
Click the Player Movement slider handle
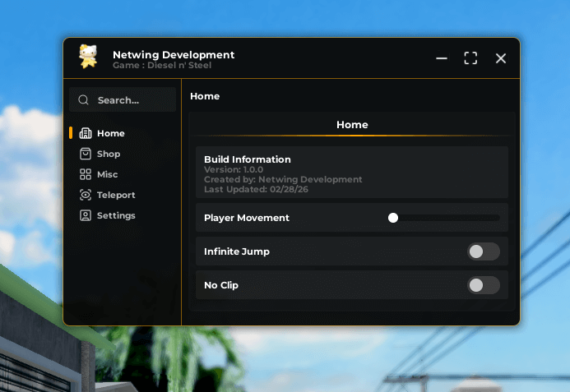pos(393,218)
